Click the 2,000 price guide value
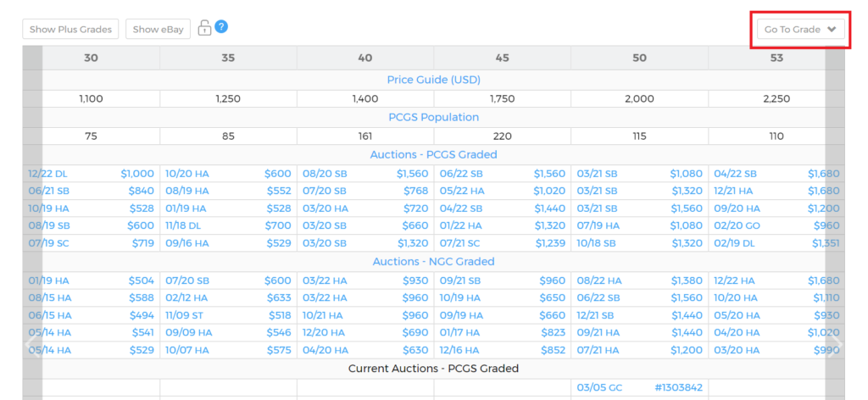 point(639,98)
